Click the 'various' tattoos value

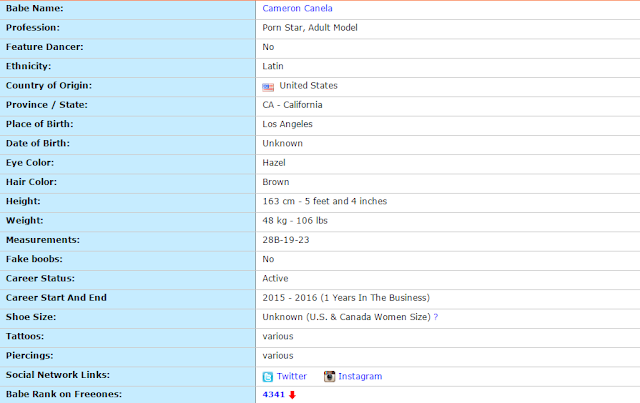(278, 336)
